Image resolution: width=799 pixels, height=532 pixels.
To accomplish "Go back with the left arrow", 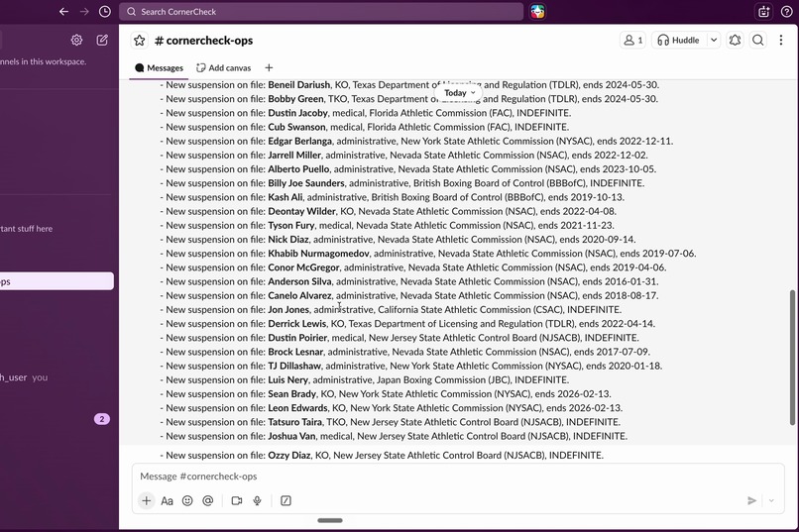I will pyautogui.click(x=63, y=11).
